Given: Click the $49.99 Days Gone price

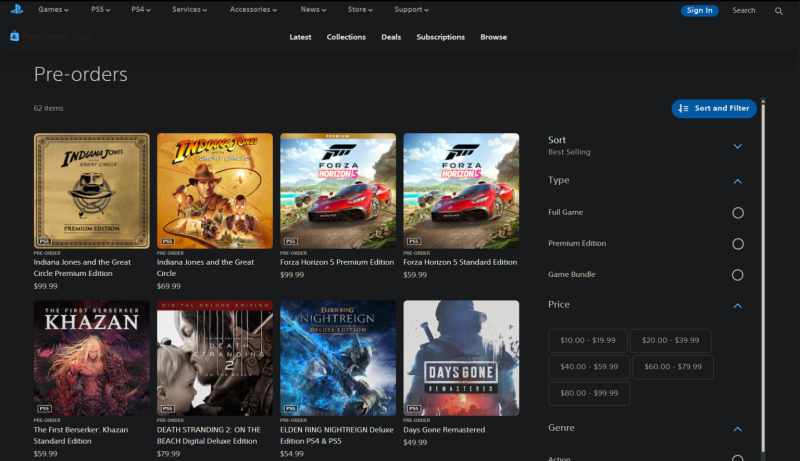Looking at the screenshot, I should coord(415,443).
